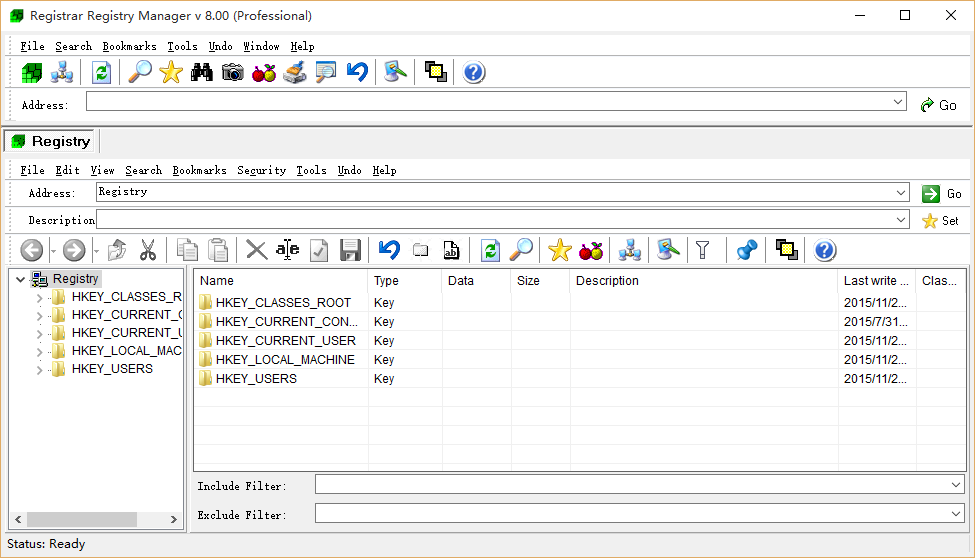
Task: Click the window-with-magnifier monitor icon
Action: (326, 72)
